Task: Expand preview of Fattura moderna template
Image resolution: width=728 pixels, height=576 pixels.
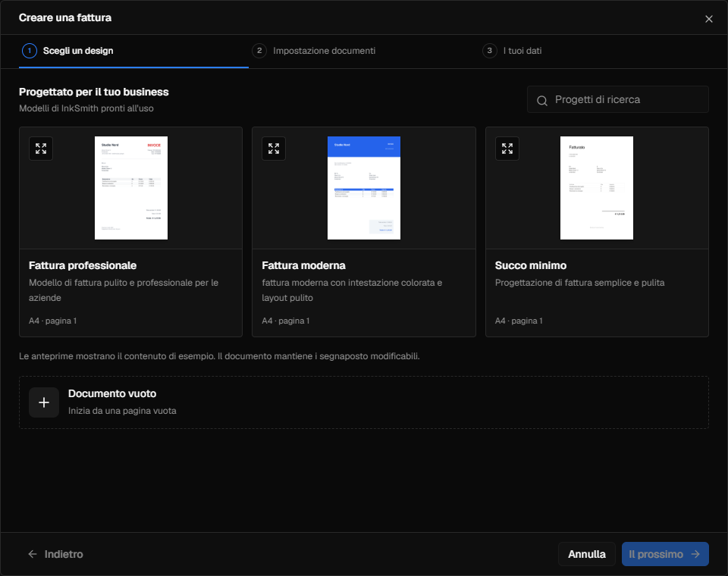Action: pos(274,149)
